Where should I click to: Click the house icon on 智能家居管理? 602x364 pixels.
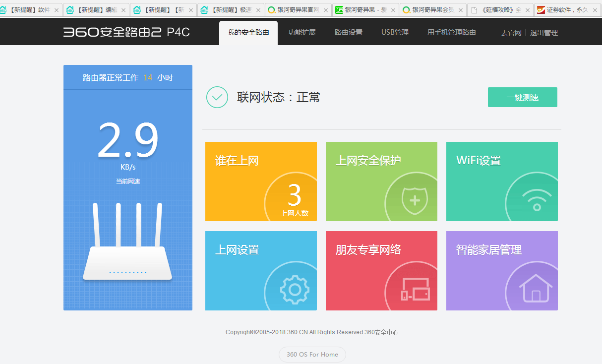[536, 288]
